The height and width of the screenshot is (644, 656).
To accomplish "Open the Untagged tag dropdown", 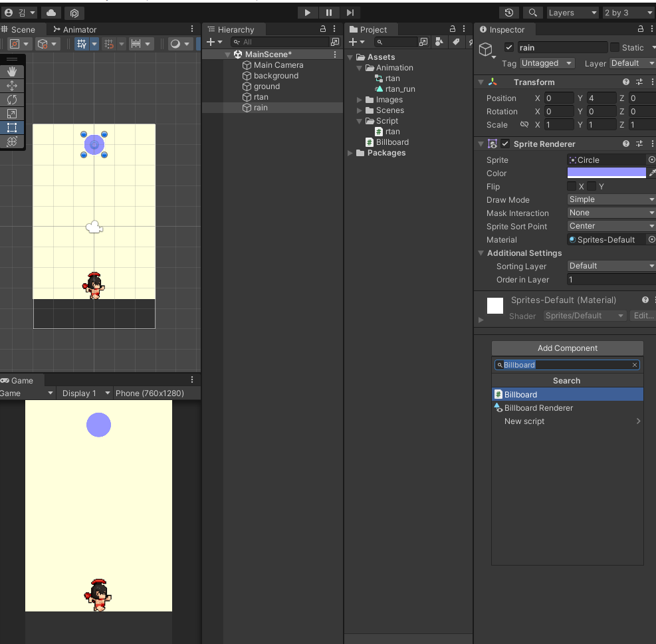I will point(547,63).
